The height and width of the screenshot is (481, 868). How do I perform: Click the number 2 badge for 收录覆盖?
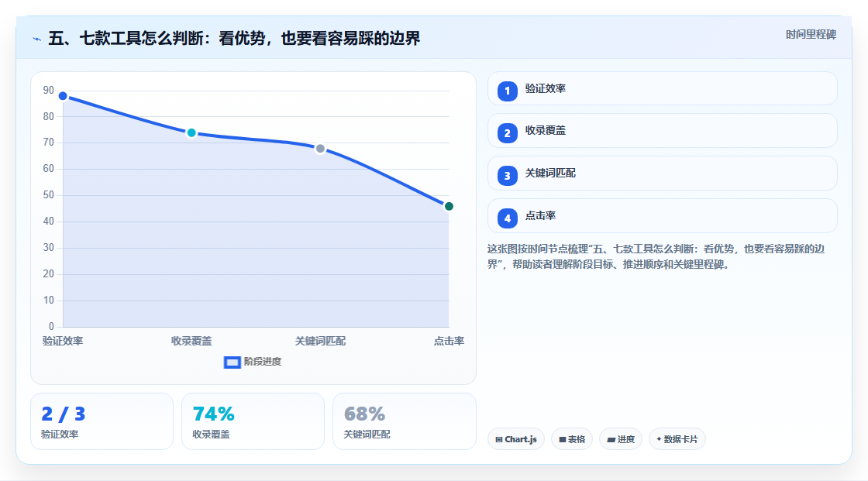click(507, 133)
